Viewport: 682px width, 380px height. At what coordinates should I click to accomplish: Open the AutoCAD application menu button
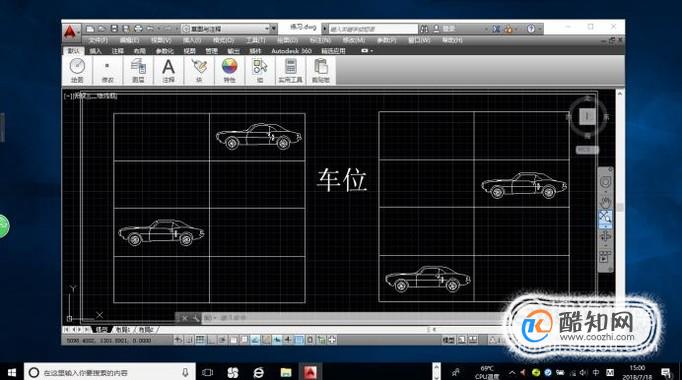[70, 32]
